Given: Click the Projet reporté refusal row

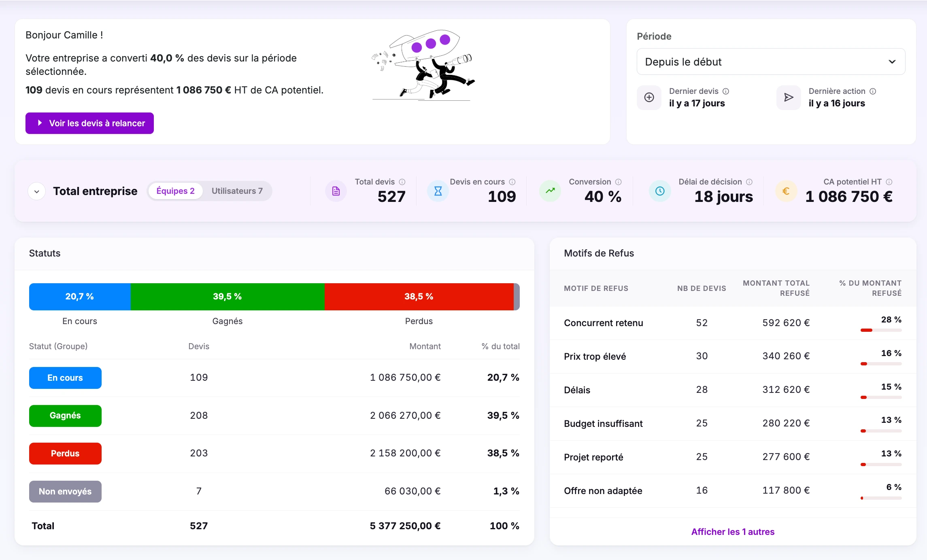Looking at the screenshot, I should tap(733, 457).
